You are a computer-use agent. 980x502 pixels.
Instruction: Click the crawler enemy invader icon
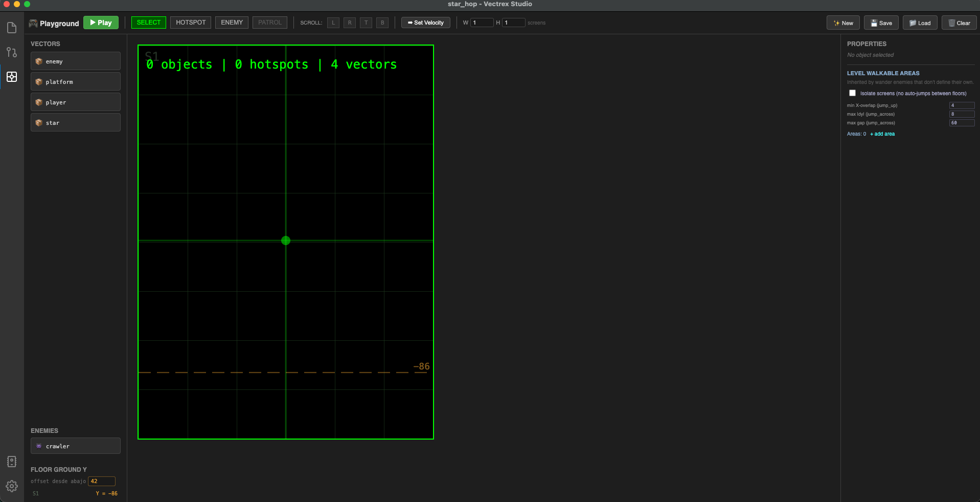[x=39, y=446]
